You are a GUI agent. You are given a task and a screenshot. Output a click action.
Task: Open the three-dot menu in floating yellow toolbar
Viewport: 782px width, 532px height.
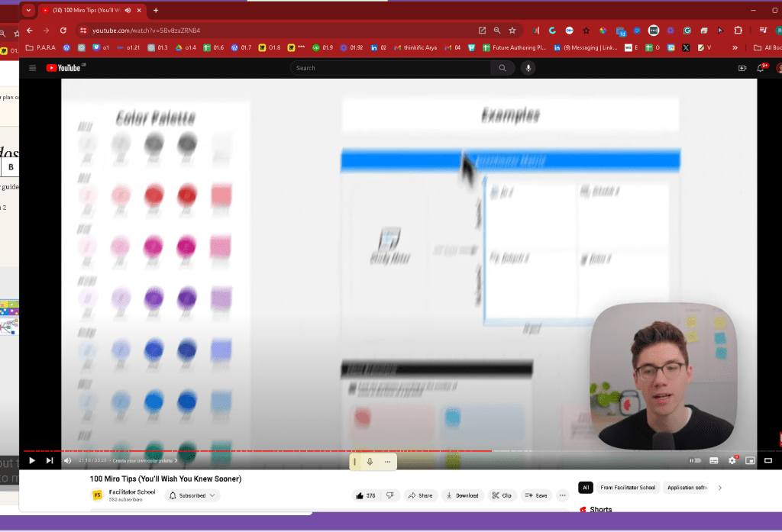click(x=387, y=462)
